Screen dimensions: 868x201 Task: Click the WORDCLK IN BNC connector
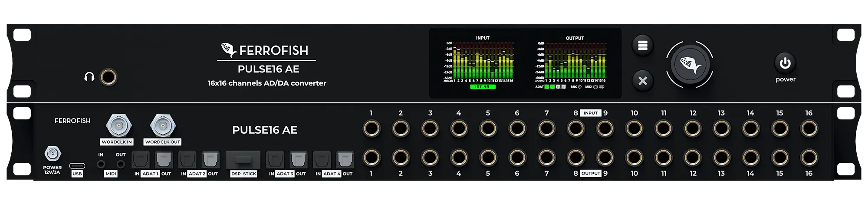tap(118, 126)
